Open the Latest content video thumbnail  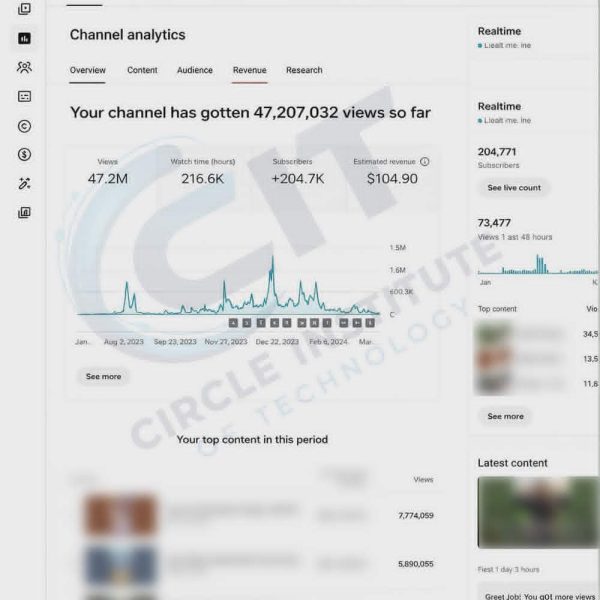pyautogui.click(x=538, y=512)
